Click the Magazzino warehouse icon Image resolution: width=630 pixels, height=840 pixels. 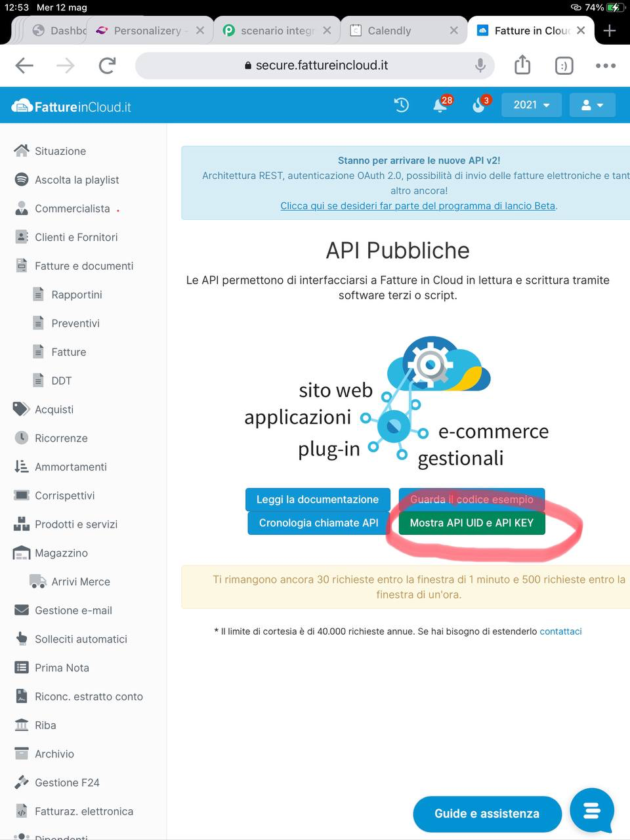tap(22, 553)
